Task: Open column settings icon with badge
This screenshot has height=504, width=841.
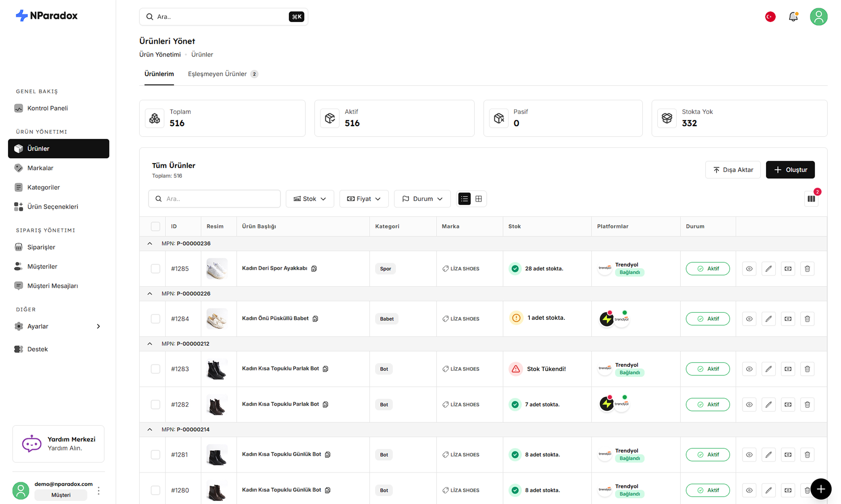Action: tap(811, 199)
